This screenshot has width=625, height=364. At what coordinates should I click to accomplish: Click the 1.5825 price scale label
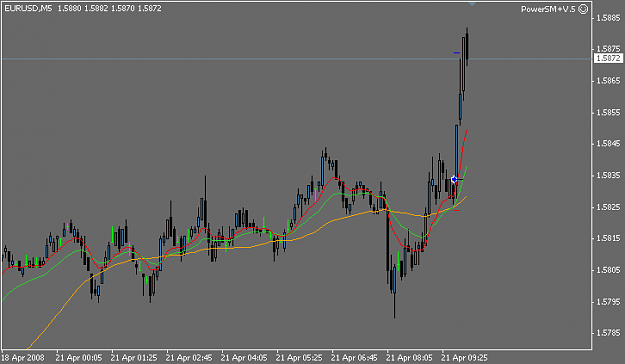tap(608, 207)
